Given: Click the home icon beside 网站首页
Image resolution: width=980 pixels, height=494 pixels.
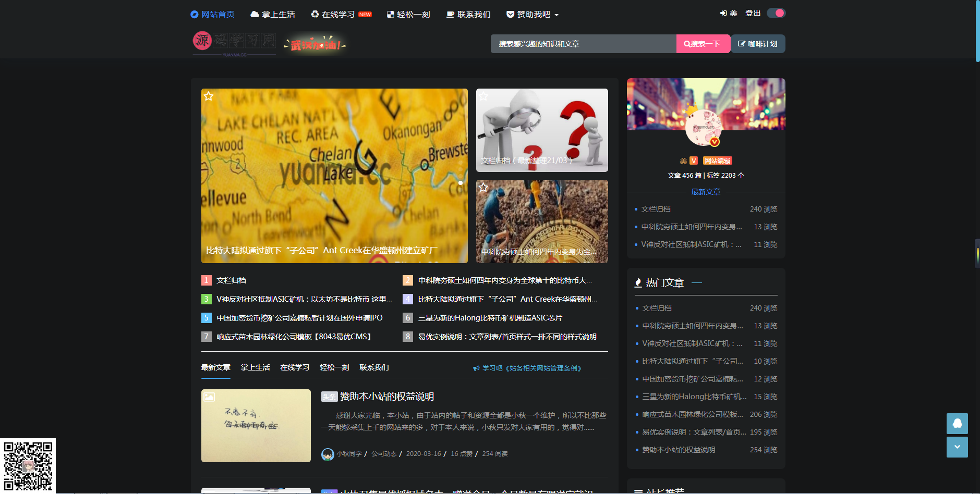Looking at the screenshot, I should coord(194,14).
